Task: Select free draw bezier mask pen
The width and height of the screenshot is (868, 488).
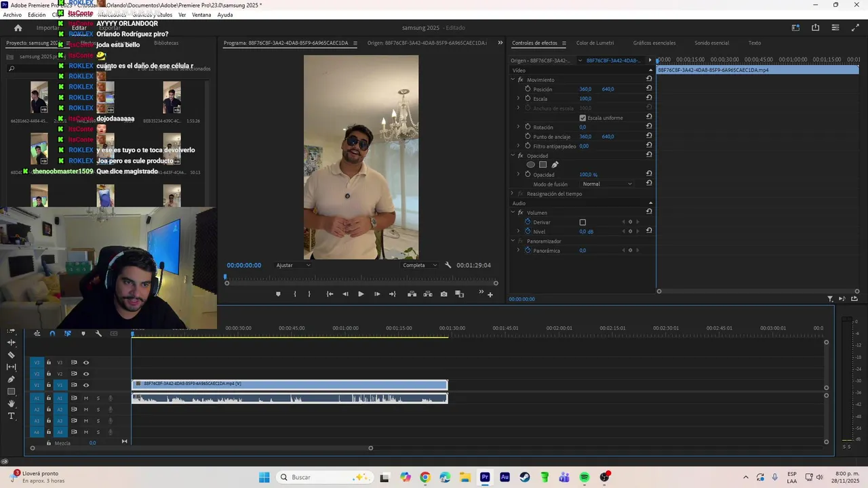Action: coord(555,165)
